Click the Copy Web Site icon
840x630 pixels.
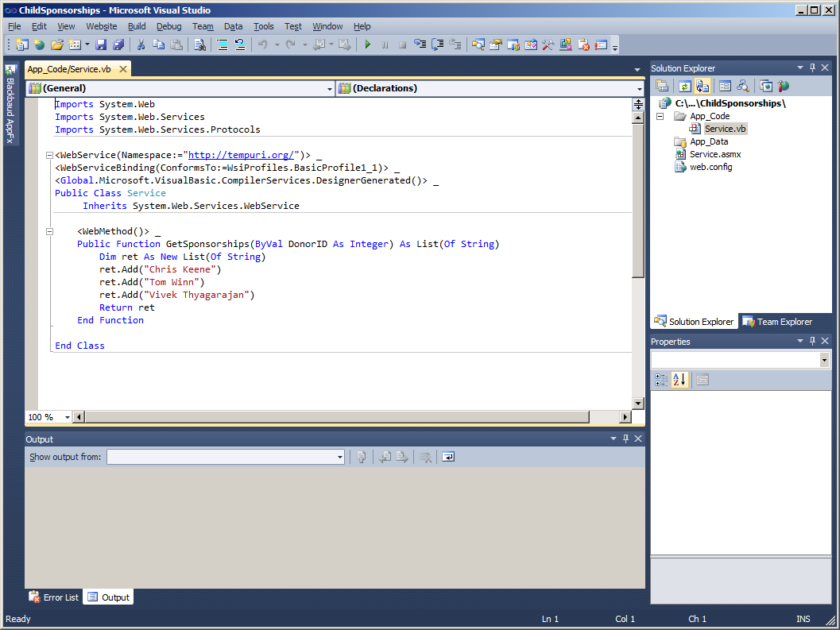click(x=766, y=87)
